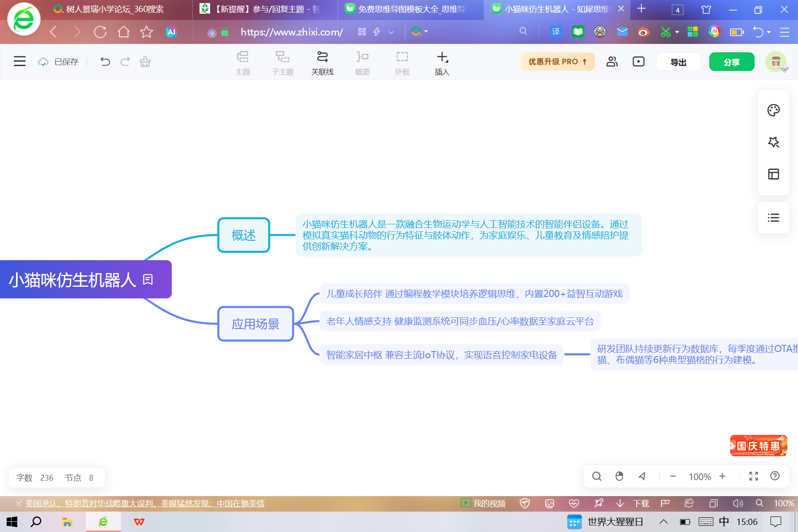Open the theme palette style panel
The width and height of the screenshot is (798, 532).
pos(774,110)
